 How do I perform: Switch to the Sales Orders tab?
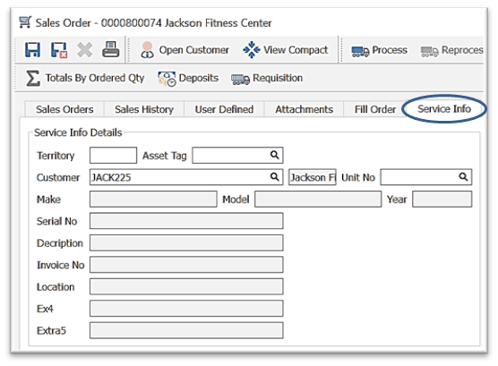pyautogui.click(x=65, y=109)
